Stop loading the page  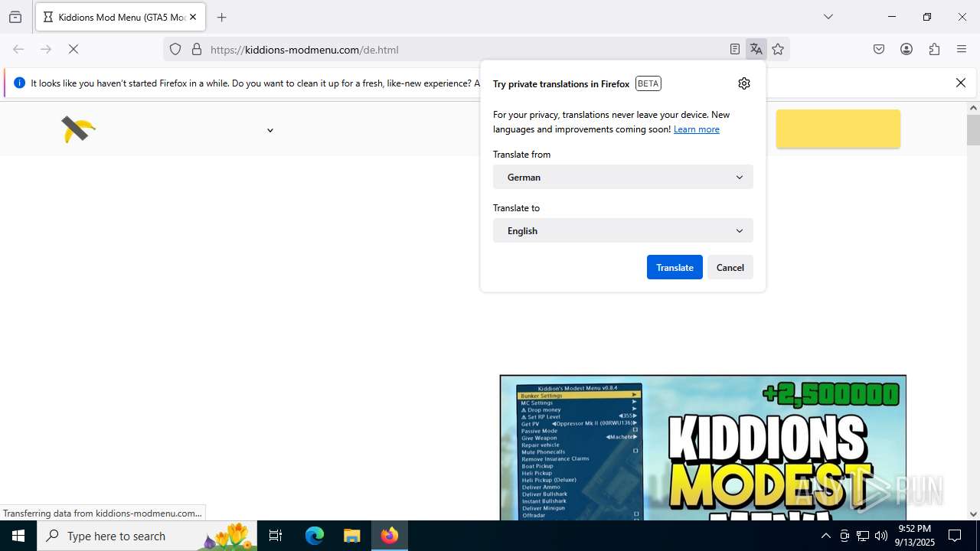pyautogui.click(x=73, y=49)
